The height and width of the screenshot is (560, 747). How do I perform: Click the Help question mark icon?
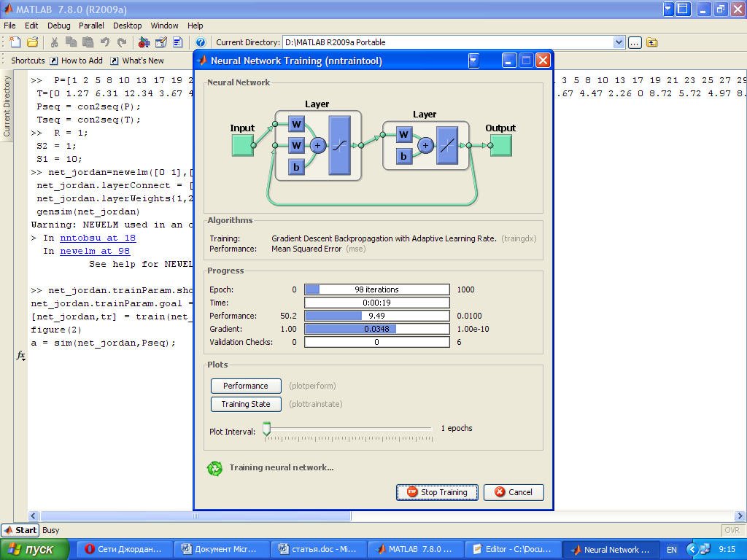point(201,42)
